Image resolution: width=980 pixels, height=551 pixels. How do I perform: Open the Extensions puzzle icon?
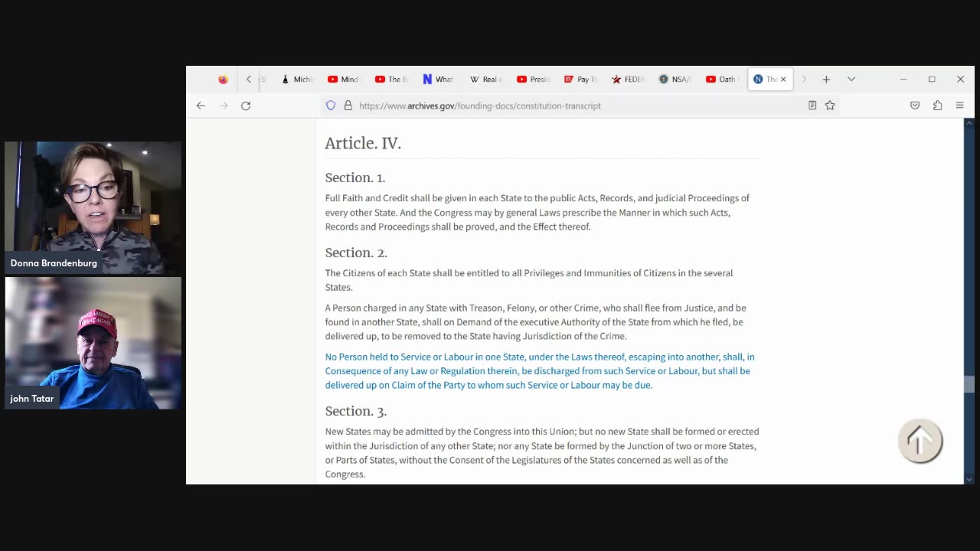click(937, 106)
